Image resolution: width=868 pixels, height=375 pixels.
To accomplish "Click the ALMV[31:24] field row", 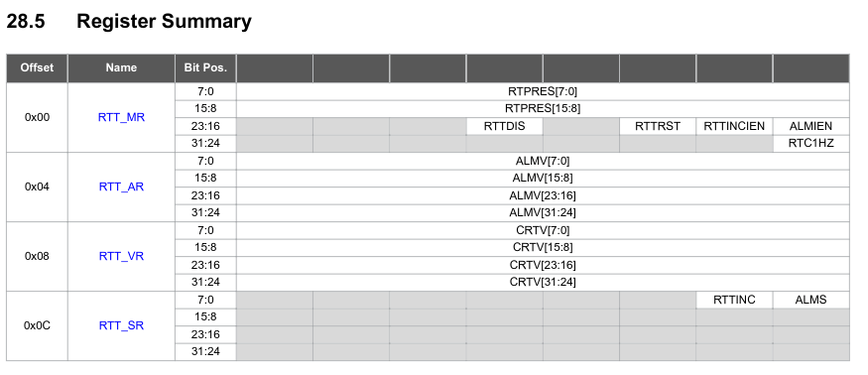I will pyautogui.click(x=543, y=212).
